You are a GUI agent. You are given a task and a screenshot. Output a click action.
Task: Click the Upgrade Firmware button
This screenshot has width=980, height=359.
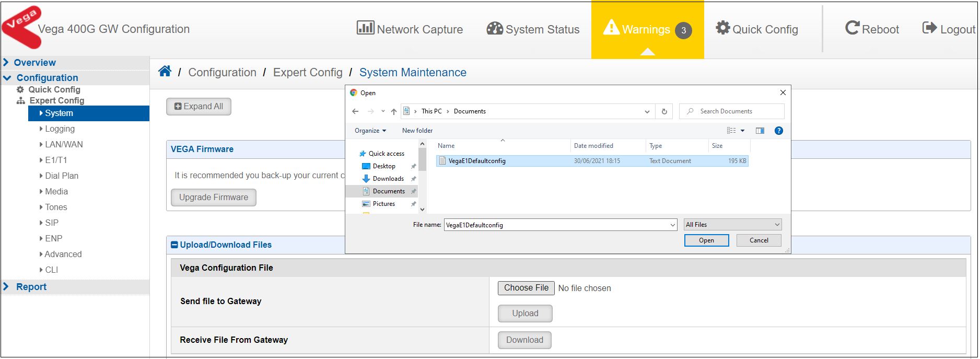click(214, 198)
